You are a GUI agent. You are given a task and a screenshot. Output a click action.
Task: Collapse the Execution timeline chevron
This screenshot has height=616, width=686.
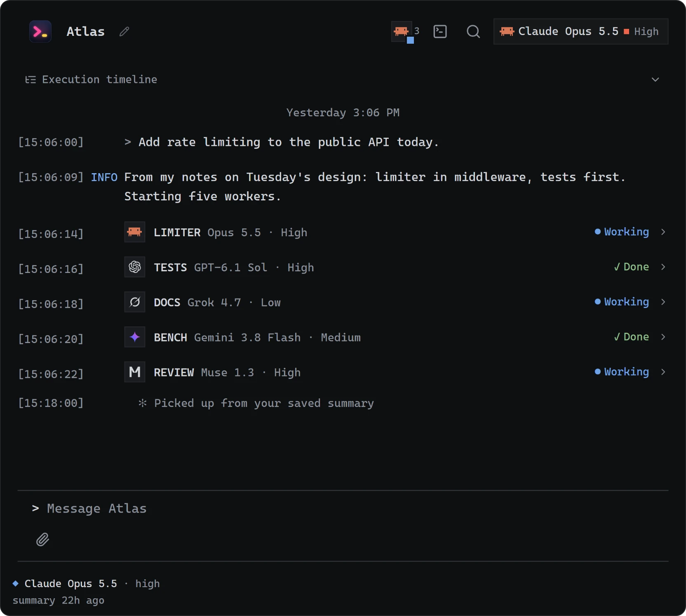click(655, 80)
